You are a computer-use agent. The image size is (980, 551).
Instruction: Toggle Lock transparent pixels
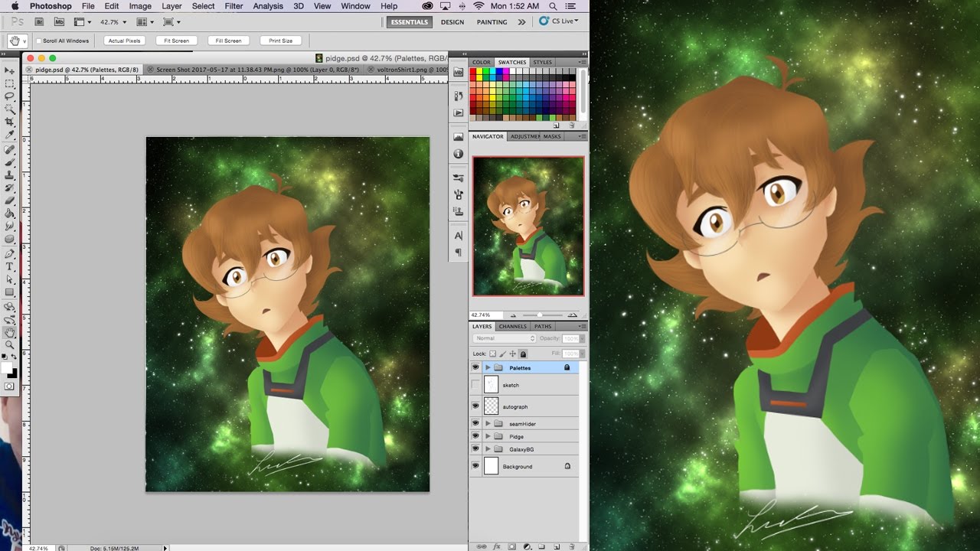click(492, 354)
